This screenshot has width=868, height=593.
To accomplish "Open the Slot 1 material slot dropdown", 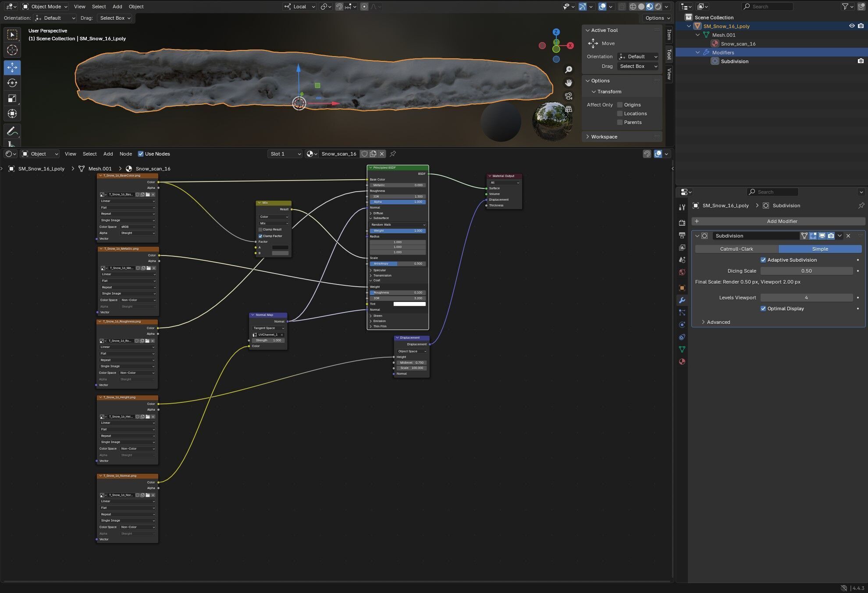I will (285, 154).
